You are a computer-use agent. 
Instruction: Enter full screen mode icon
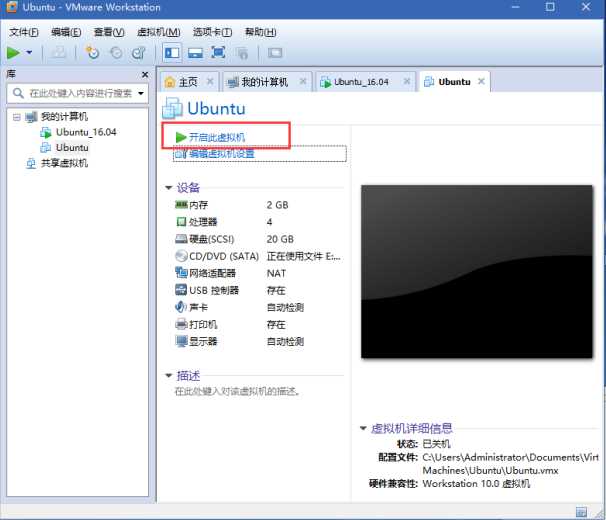[218, 52]
